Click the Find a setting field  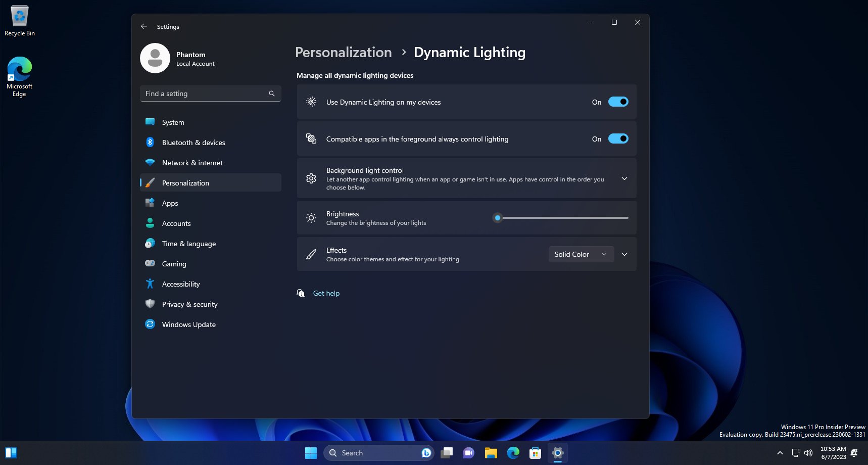(x=211, y=94)
